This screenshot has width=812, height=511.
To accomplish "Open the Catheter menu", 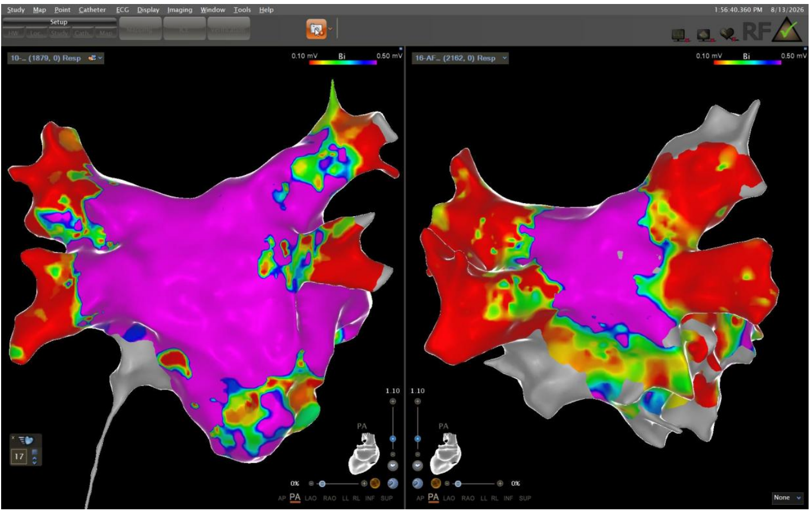I will tap(92, 10).
